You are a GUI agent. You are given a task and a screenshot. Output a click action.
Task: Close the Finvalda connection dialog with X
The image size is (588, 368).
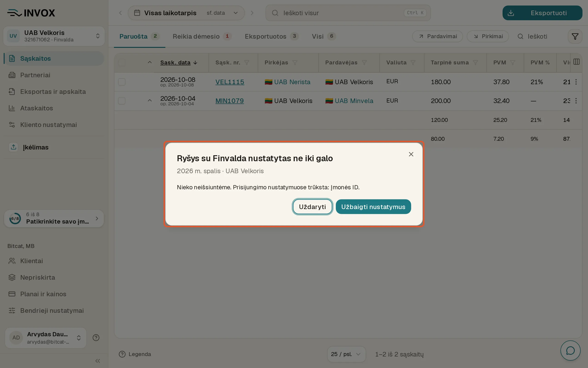tap(411, 154)
